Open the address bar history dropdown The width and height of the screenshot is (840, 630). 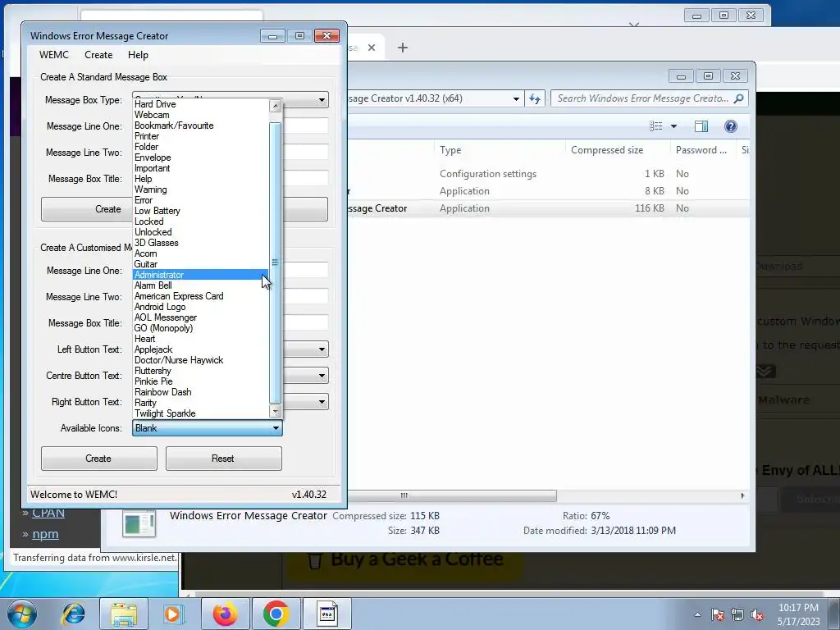[516, 98]
